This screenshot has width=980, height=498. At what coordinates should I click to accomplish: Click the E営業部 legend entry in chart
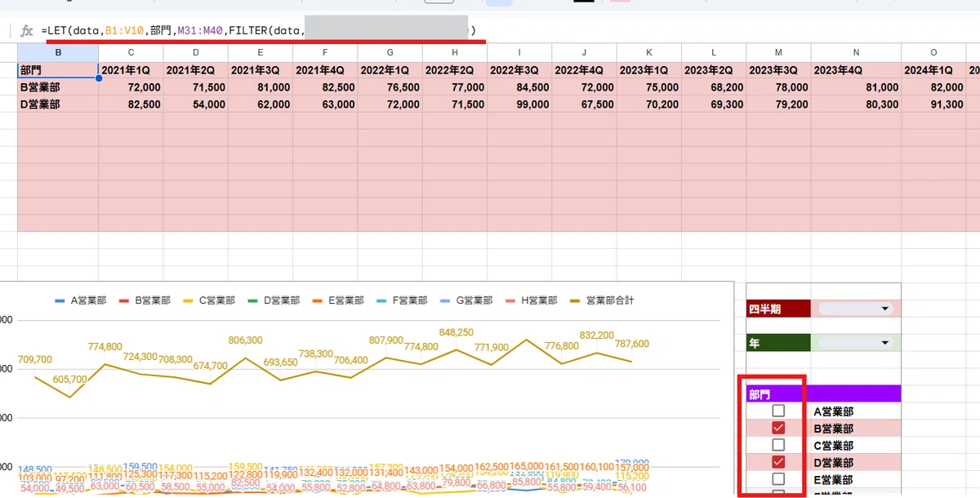(338, 300)
